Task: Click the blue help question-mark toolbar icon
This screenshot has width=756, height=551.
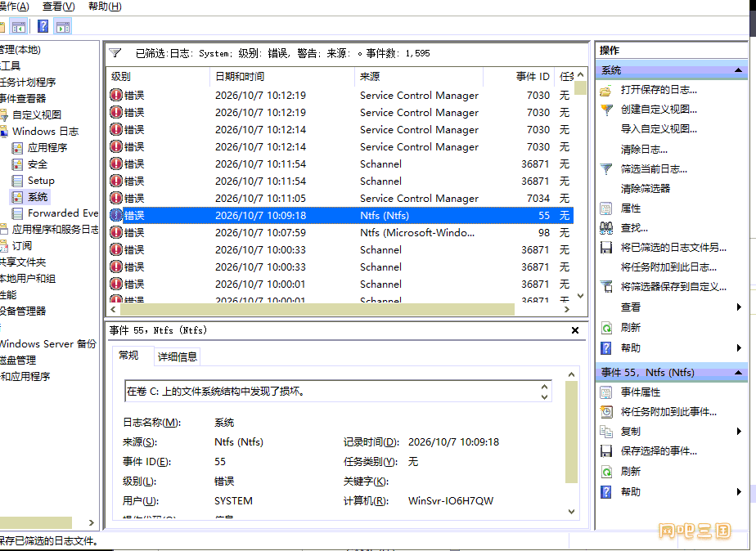Action: (x=43, y=26)
